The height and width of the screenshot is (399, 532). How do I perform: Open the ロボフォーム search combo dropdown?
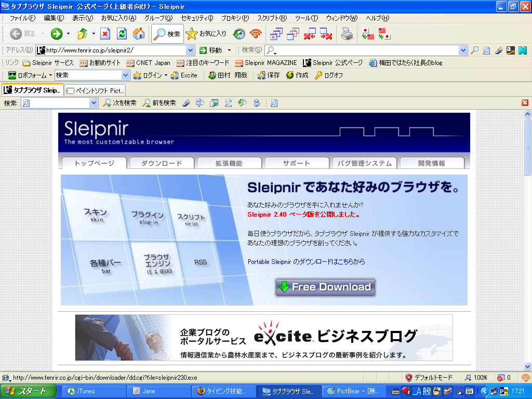pyautogui.click(x=126, y=75)
